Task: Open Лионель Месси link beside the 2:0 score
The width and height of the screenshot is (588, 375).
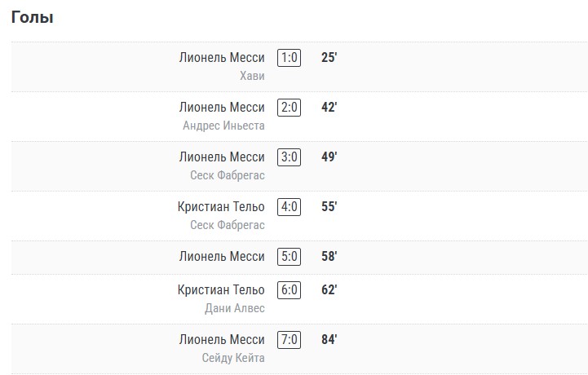Action: click(222, 108)
